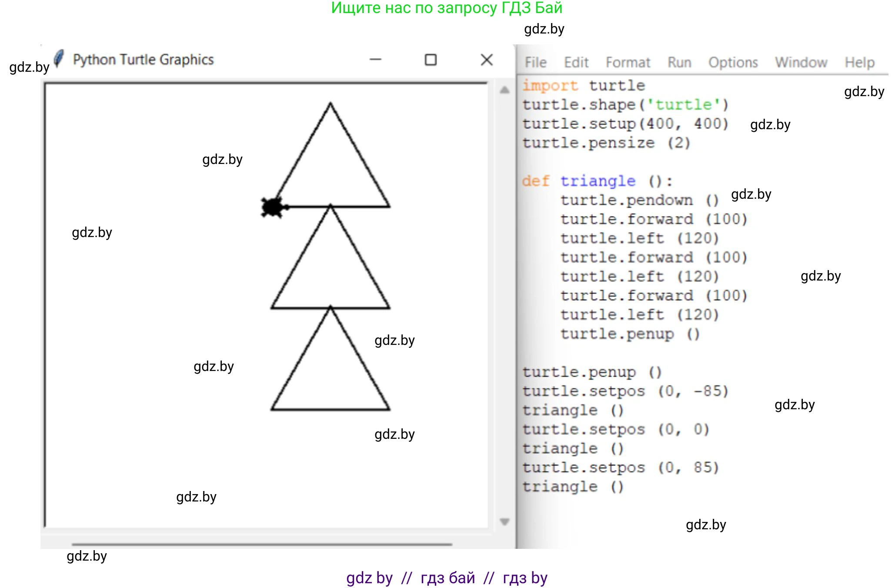The height and width of the screenshot is (588, 895).
Task: Close the Python Turtle Graphics window
Action: [x=487, y=60]
